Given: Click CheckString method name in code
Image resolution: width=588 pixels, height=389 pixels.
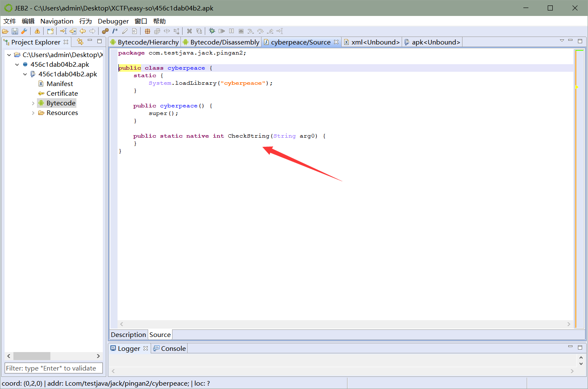Looking at the screenshot, I should pyautogui.click(x=248, y=136).
